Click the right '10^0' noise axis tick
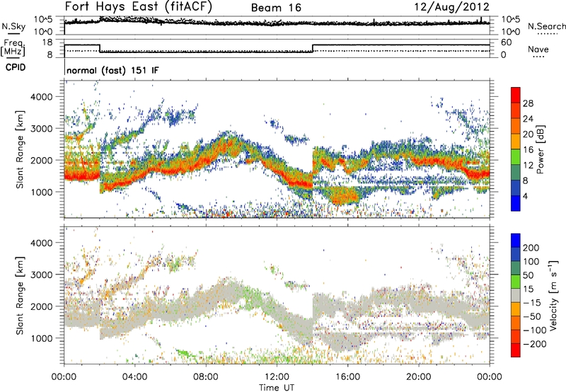Viewport: 566px width, 392px height. (x=510, y=32)
